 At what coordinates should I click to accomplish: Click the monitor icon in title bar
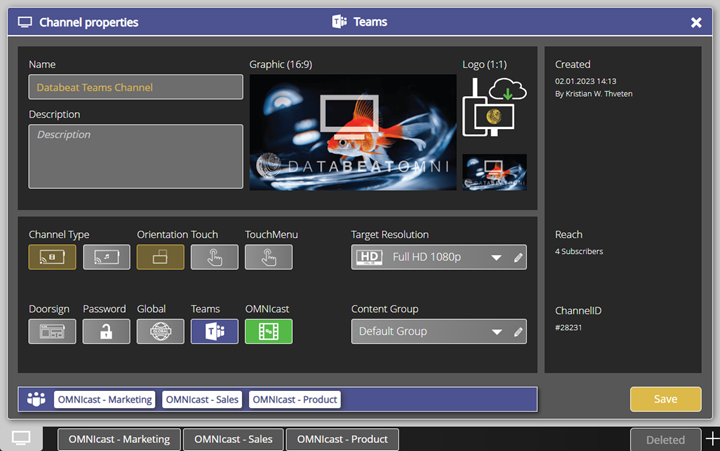coord(25,22)
